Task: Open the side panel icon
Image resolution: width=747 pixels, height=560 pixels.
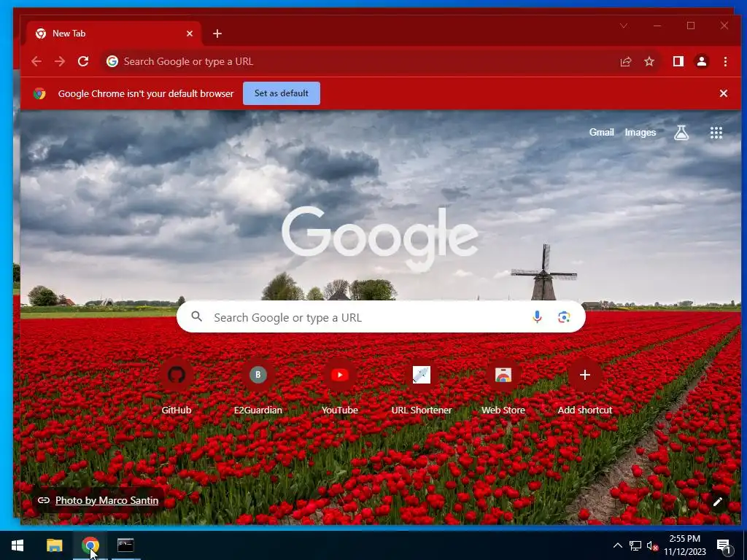Action: point(678,61)
